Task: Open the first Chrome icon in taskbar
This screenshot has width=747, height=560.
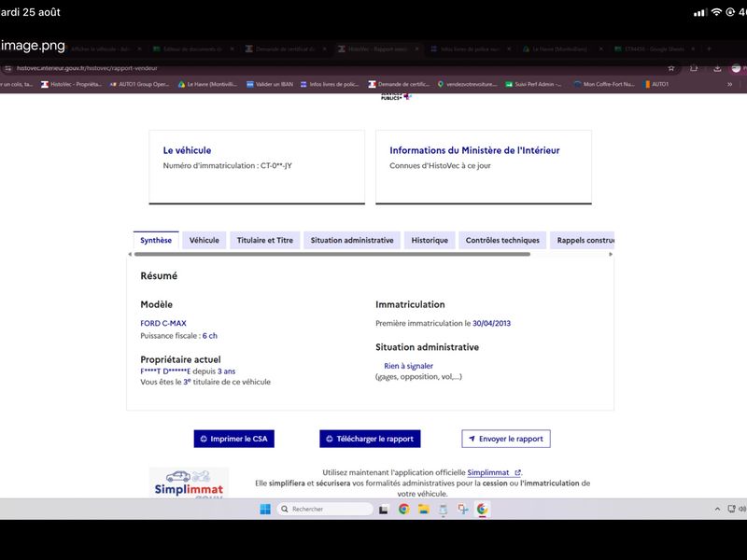Action: click(x=404, y=510)
